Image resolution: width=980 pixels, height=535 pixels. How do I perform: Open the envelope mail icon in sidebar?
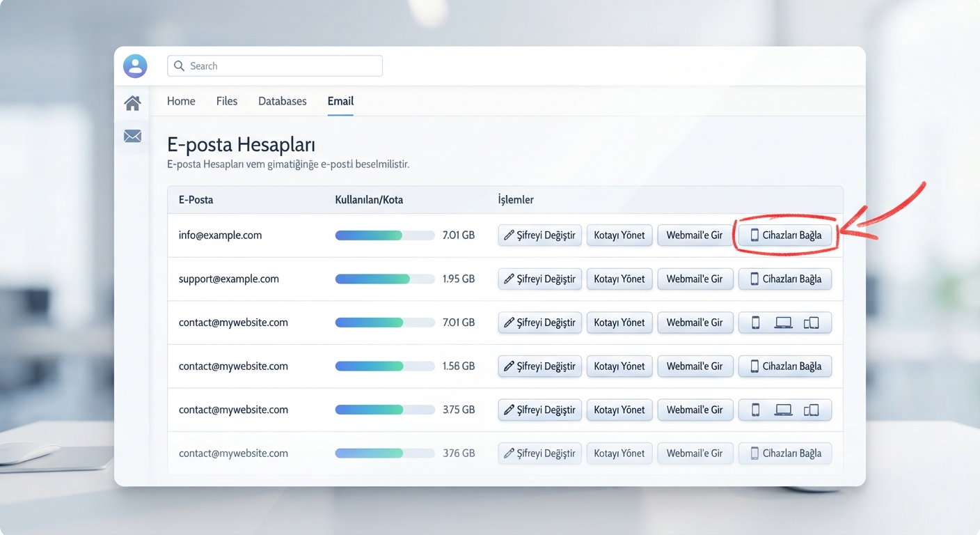point(132,137)
